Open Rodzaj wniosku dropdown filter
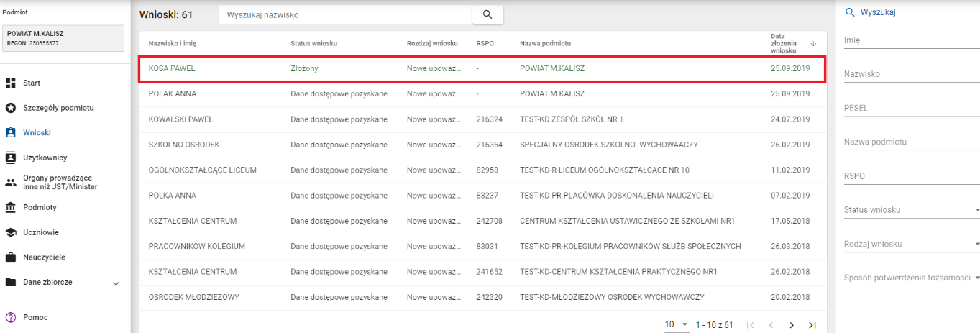980x333 pixels. pos(911,244)
